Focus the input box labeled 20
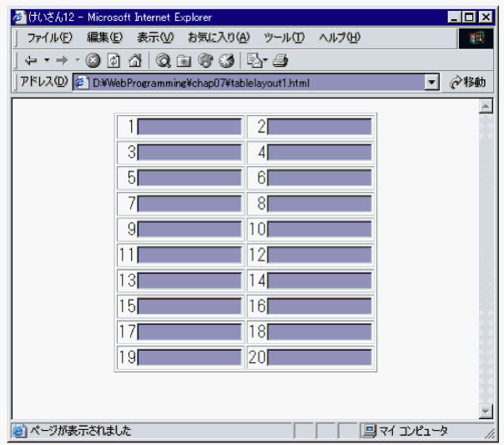 pos(319,357)
